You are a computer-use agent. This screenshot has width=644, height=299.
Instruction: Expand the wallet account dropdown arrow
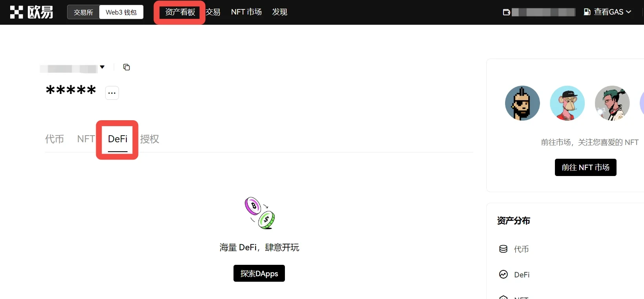pos(102,67)
